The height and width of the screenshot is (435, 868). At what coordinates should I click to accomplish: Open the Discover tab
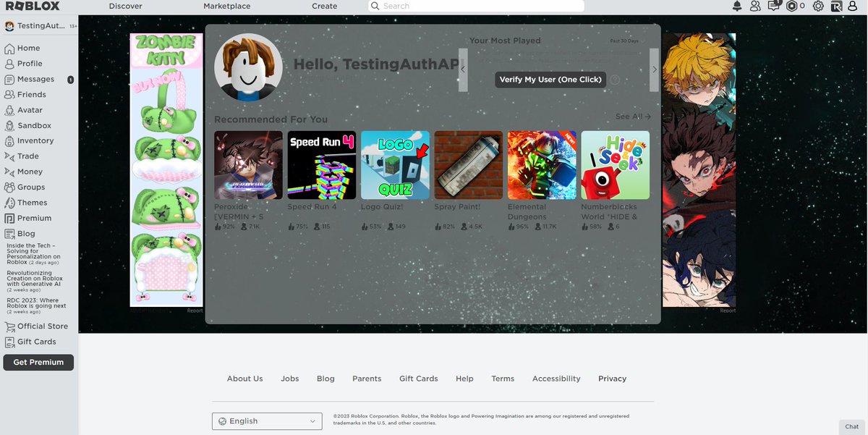(126, 7)
